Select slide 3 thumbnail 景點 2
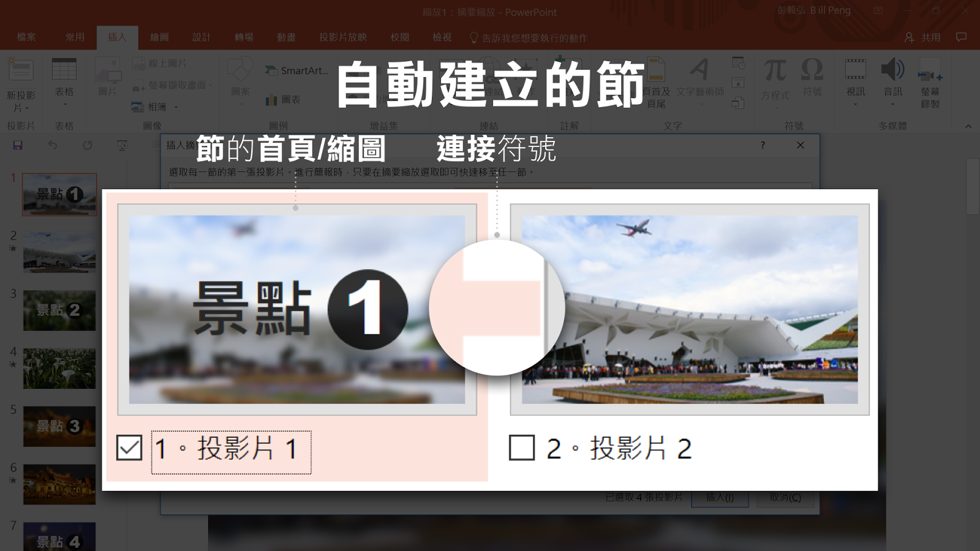980x551 pixels. (x=59, y=310)
